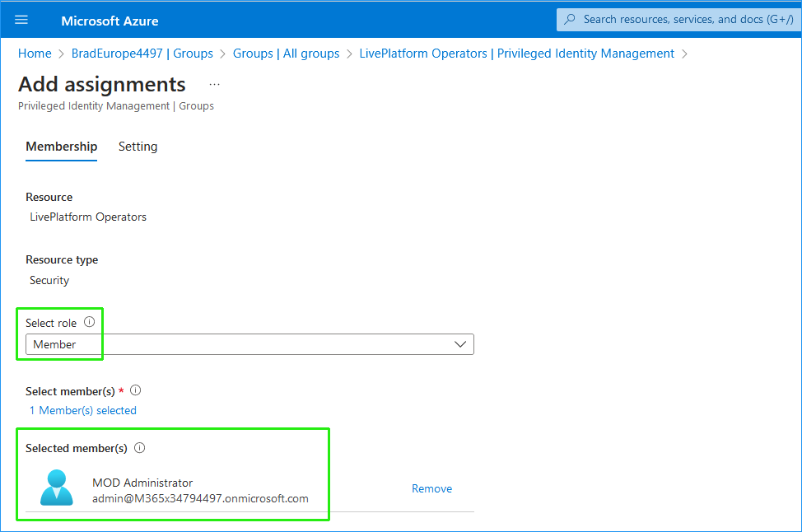802x532 pixels.
Task: Click the Security resource type value
Action: 49,280
